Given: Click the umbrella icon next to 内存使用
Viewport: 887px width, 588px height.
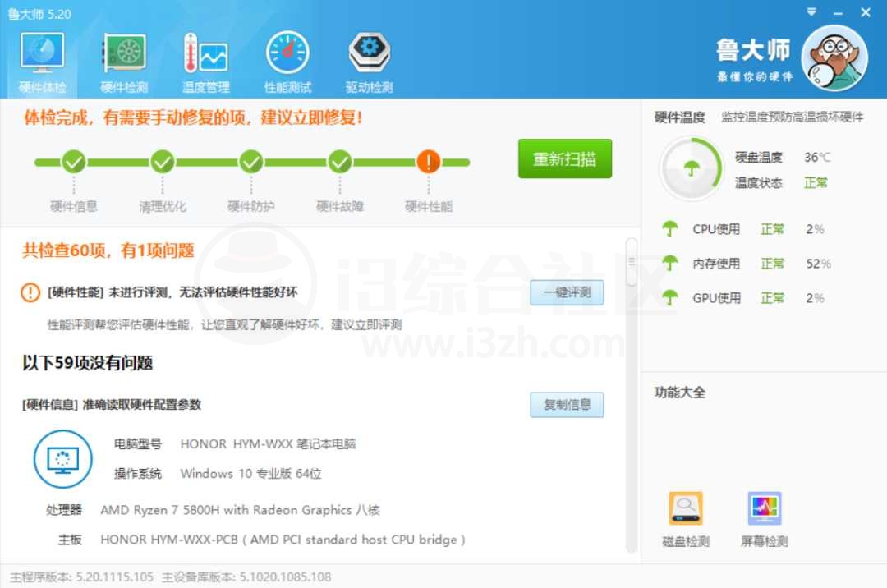Looking at the screenshot, I should point(670,264).
